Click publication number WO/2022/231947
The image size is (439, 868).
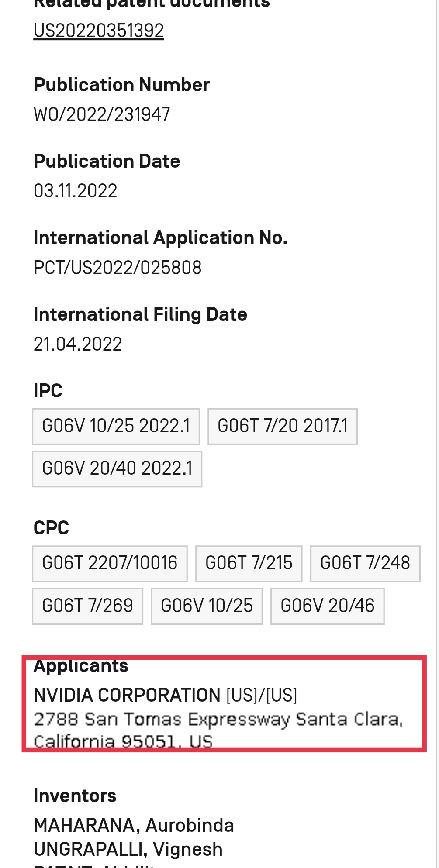coord(102,115)
